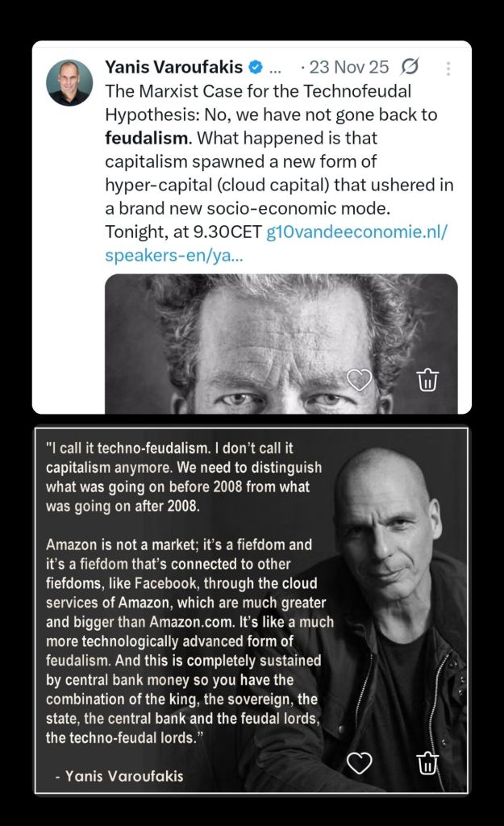The height and width of the screenshot is (826, 504).
Task: Tap the blue verified badge
Action: click(255, 68)
